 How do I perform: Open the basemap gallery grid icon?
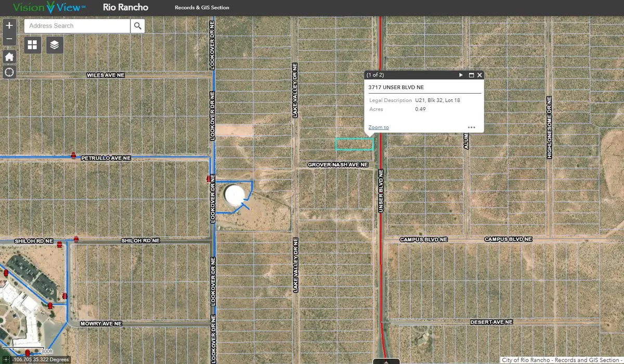(32, 45)
